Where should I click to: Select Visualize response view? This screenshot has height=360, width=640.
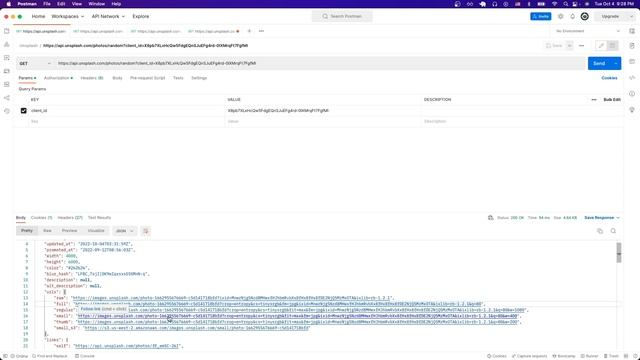(96, 231)
